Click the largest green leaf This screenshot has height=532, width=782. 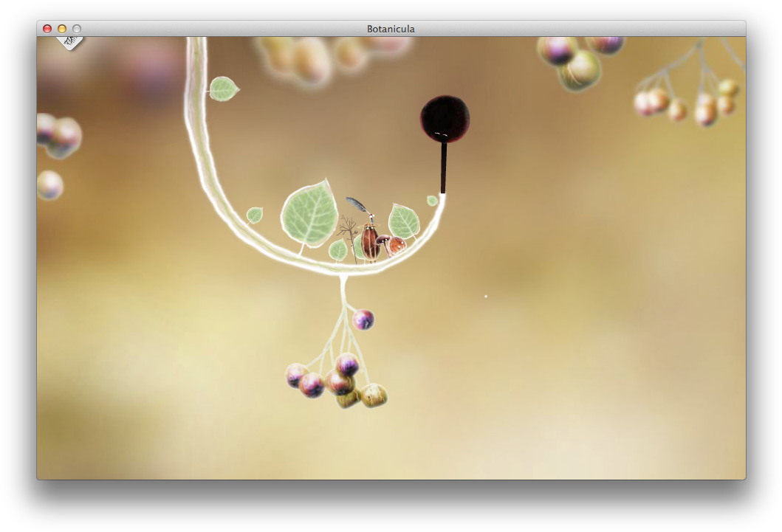[309, 214]
